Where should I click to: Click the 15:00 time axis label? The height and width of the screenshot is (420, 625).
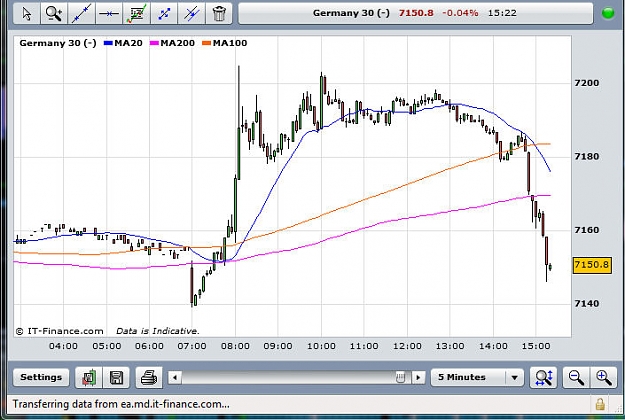536,346
